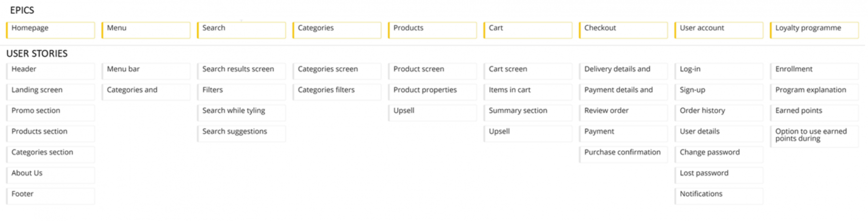868x221 pixels.
Task: Open the Search epic card
Action: 241,29
